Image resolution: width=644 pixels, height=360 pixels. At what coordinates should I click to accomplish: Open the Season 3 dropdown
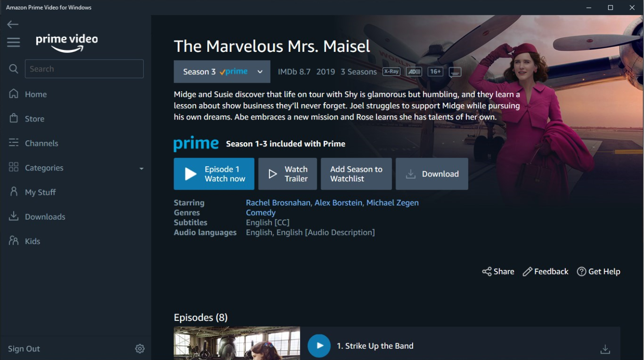[222, 71]
